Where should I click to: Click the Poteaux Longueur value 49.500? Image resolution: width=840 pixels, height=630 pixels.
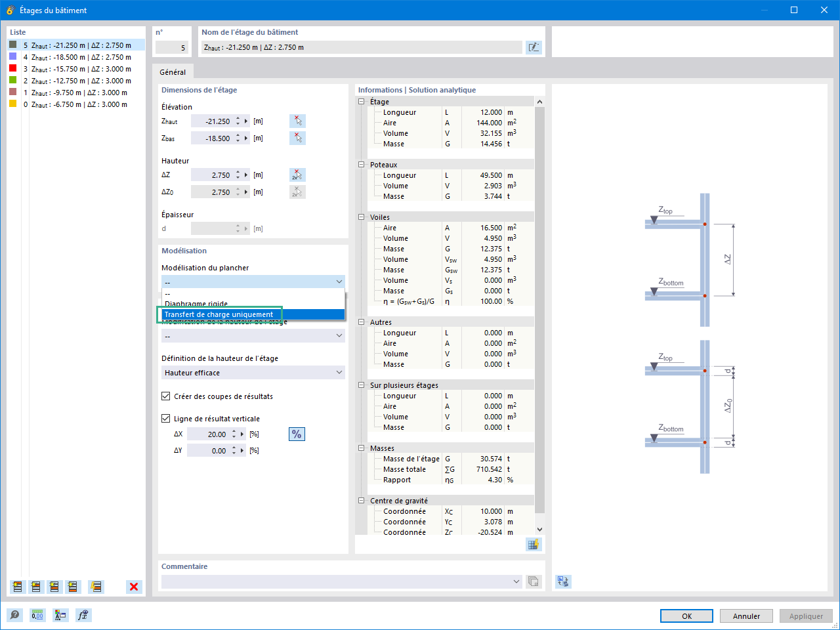pos(491,175)
